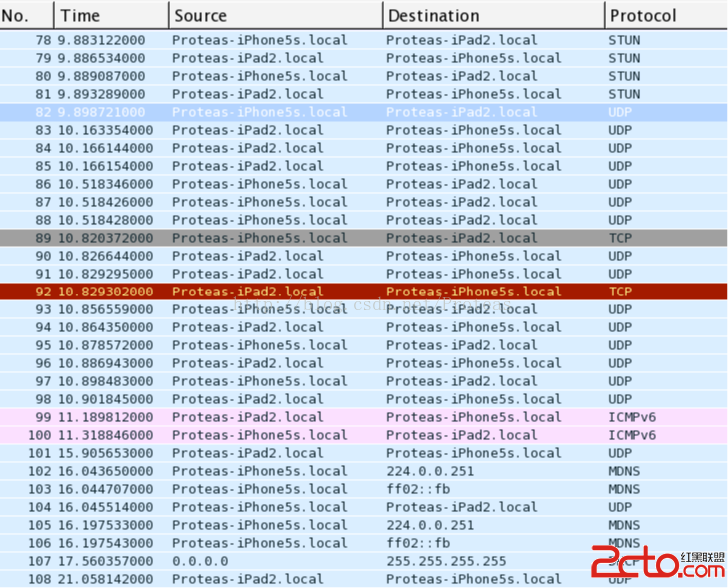Screen dimensions: 728x588
Task: Select packet 87 at 10.518426000
Action: point(364,202)
